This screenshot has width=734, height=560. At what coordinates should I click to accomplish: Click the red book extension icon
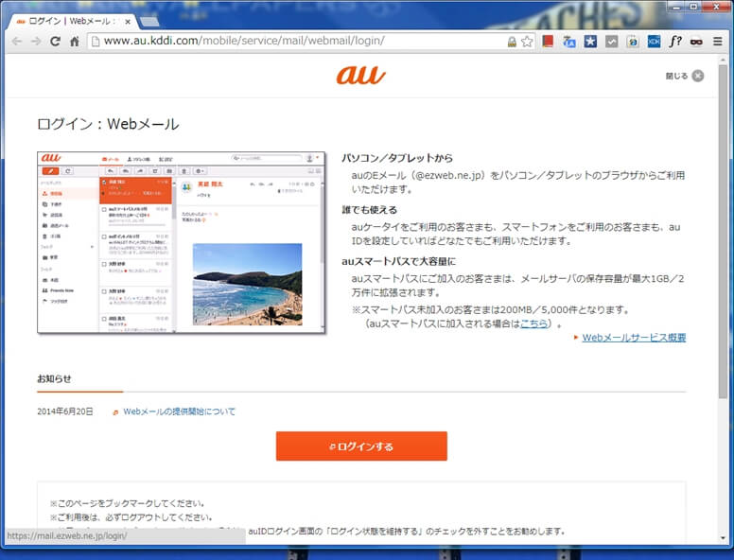coord(548,42)
